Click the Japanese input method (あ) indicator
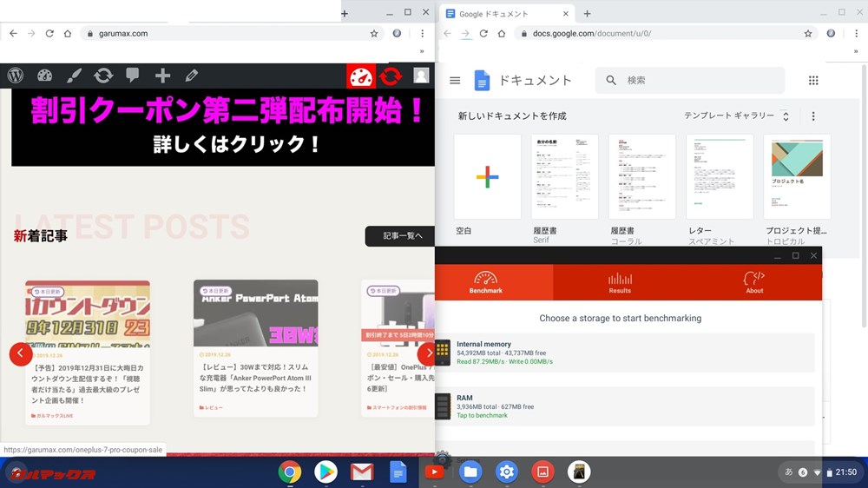 (x=788, y=472)
